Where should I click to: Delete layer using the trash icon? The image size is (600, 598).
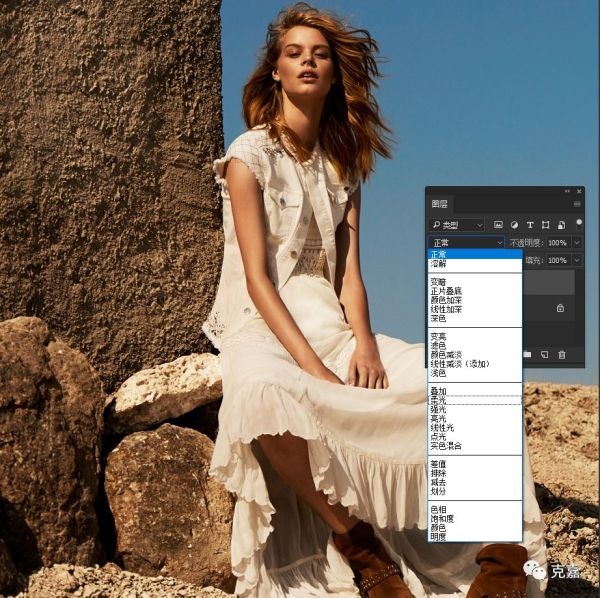(562, 354)
